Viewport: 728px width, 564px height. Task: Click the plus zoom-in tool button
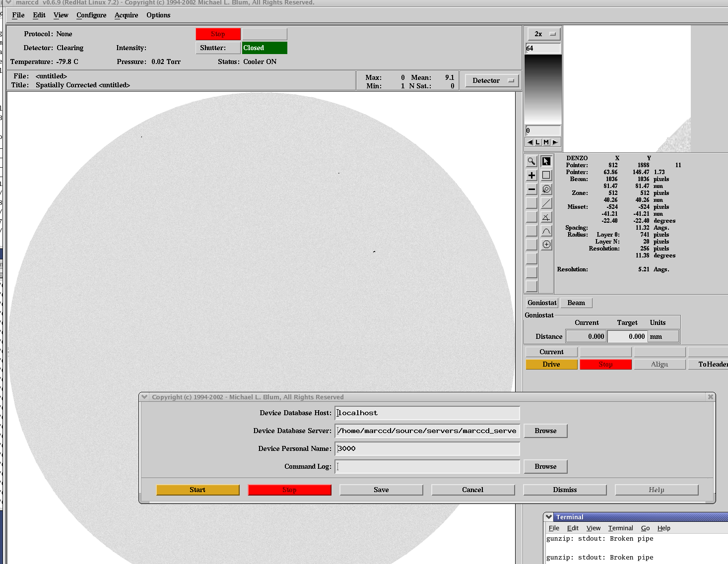(531, 175)
